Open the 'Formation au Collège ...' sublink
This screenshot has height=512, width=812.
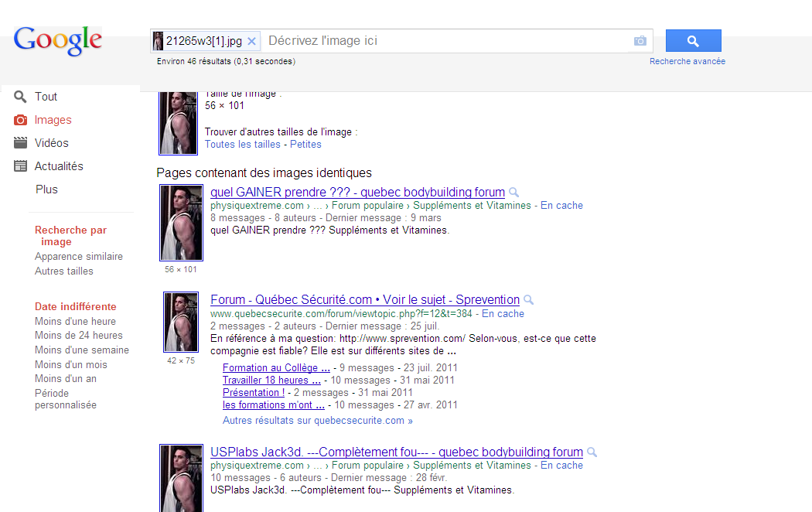pos(276,367)
